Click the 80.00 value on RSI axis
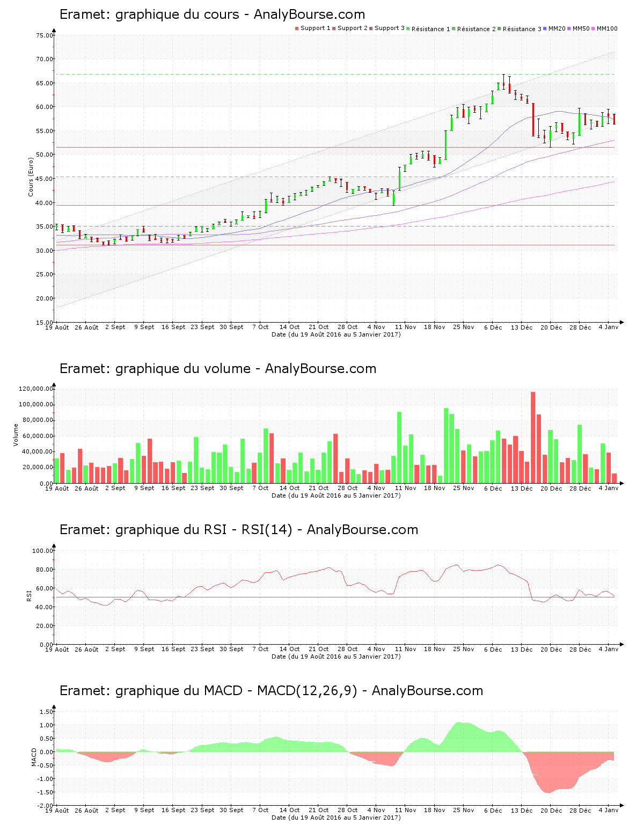Viewport: 644px width, 832px height. (x=45, y=570)
